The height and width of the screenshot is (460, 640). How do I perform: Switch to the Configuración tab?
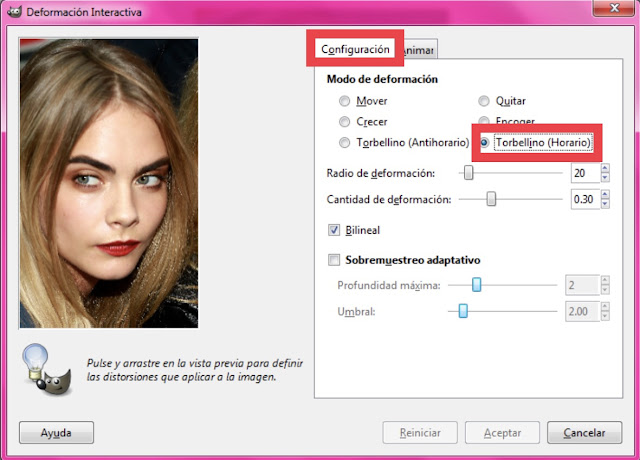click(355, 49)
